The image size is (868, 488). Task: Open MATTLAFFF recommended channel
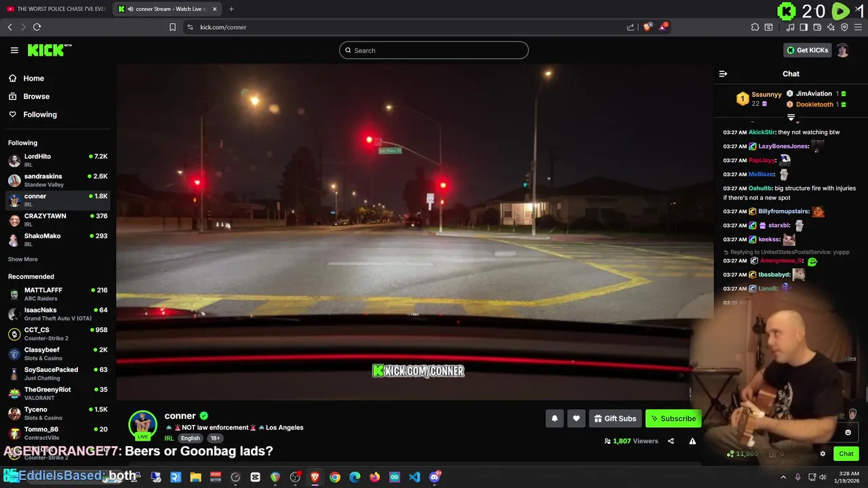[x=58, y=293]
